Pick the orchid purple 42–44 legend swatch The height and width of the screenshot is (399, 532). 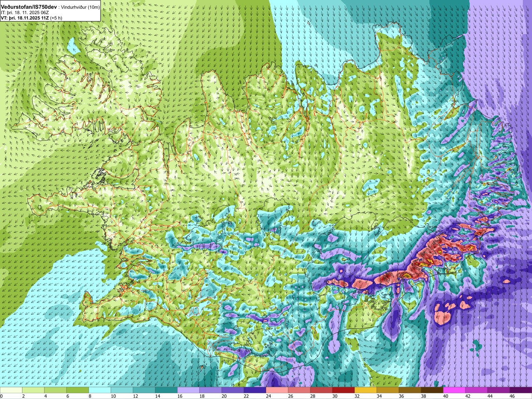tap(477, 390)
